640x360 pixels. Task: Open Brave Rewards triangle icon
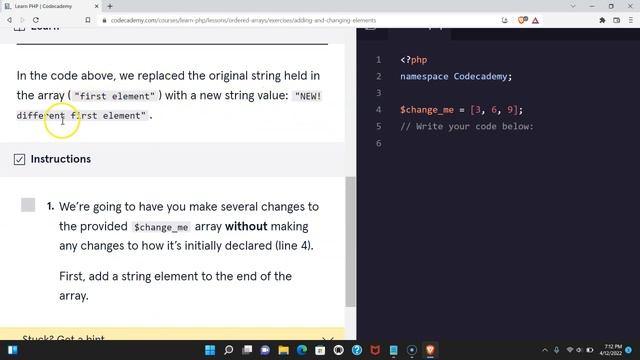click(536, 20)
